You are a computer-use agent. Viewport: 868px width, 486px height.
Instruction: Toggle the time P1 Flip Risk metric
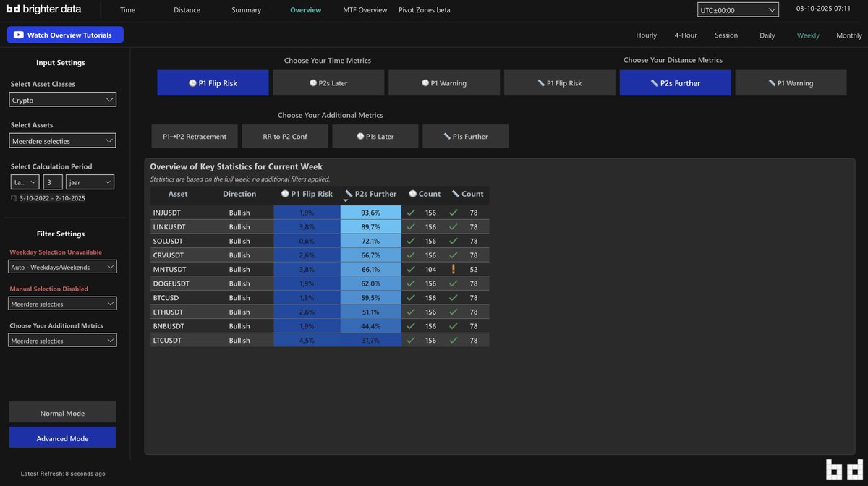(213, 83)
